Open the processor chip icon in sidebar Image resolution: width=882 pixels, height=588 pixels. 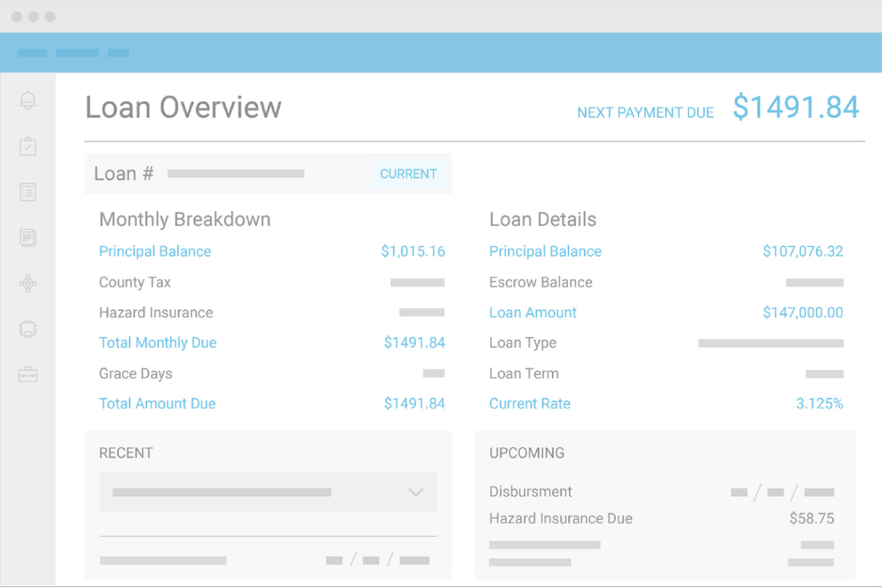(x=27, y=328)
